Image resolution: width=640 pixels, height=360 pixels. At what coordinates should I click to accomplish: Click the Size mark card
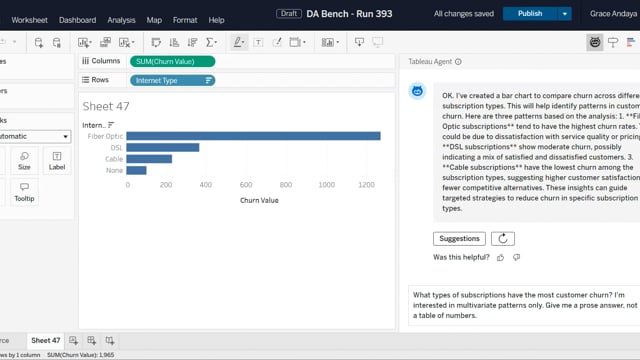(x=24, y=161)
